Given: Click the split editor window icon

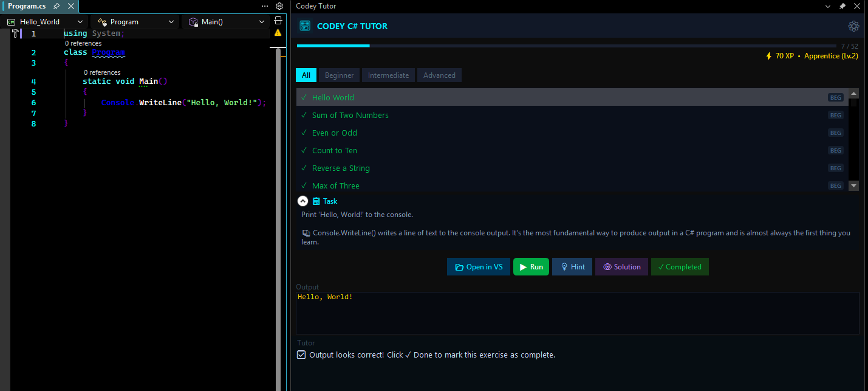Looking at the screenshot, I should 278,21.
